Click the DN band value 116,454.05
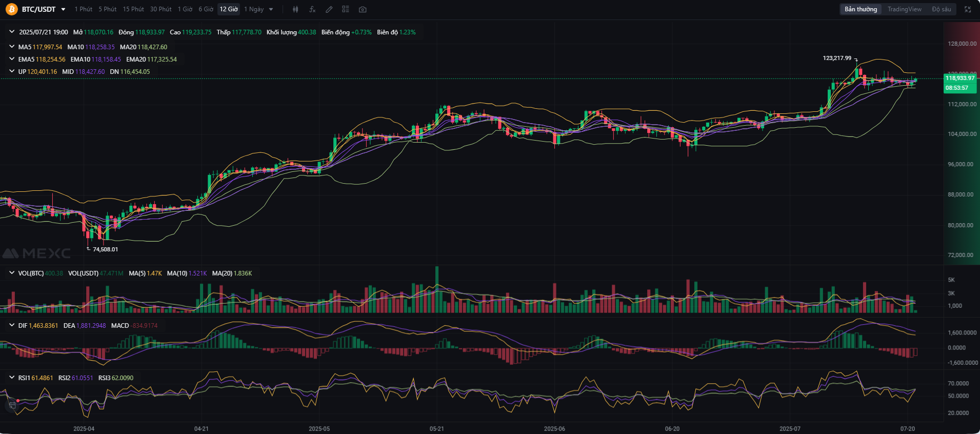The image size is (980, 434). 135,71
